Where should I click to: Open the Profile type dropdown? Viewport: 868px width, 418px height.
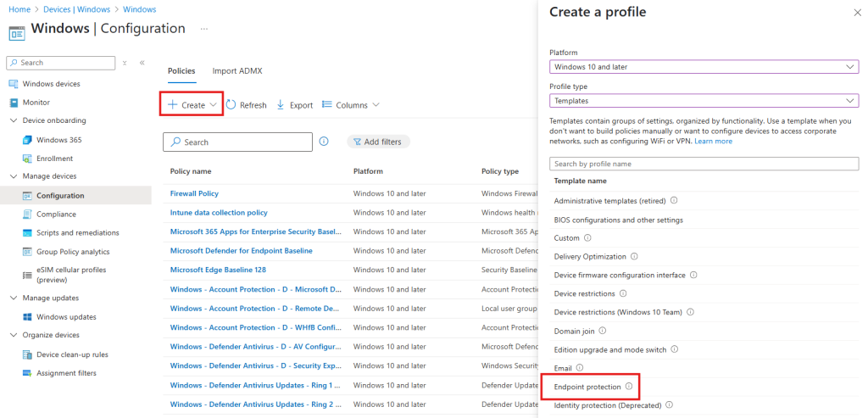pyautogui.click(x=704, y=101)
